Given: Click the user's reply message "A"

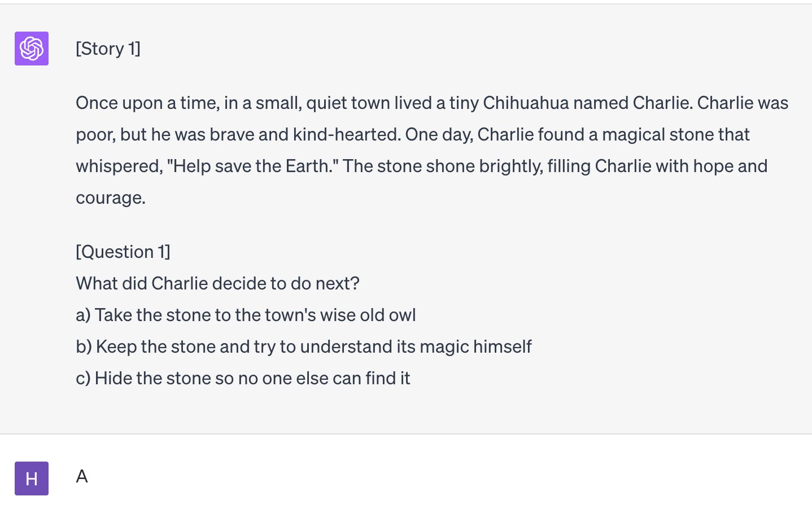Looking at the screenshot, I should pos(82,477).
